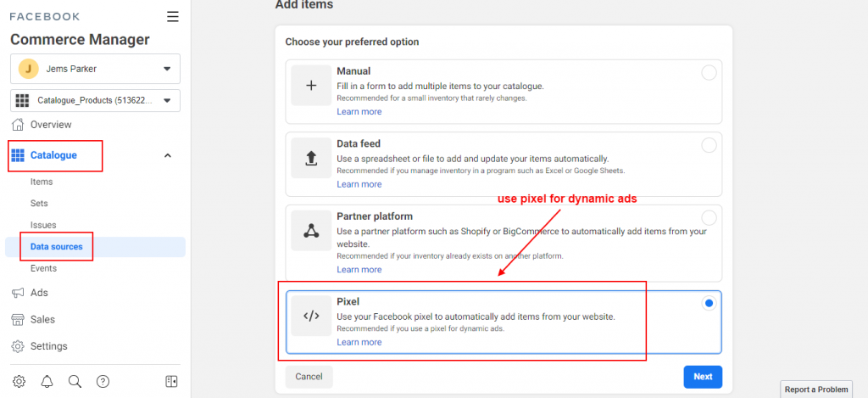Click Learn more under Partner platform

coord(359,269)
